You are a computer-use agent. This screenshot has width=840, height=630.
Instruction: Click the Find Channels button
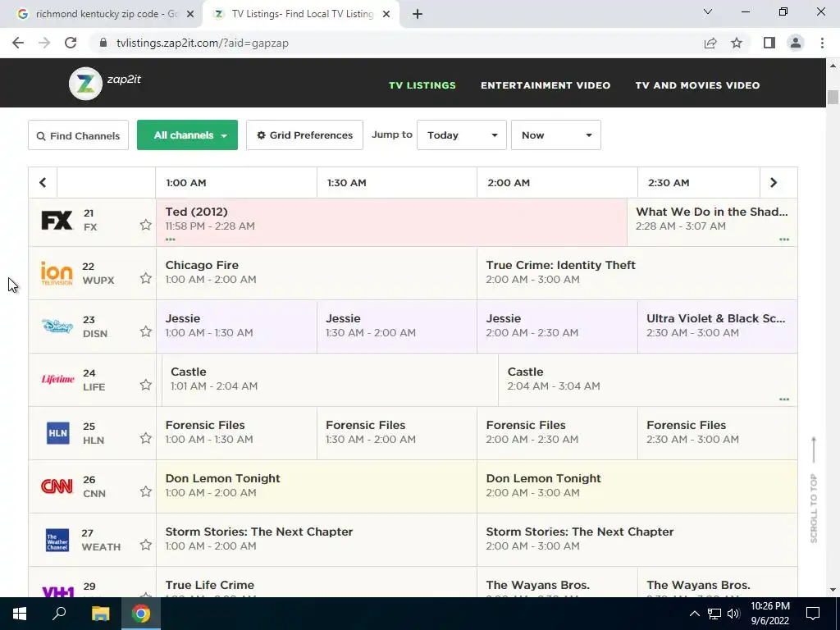tap(78, 135)
